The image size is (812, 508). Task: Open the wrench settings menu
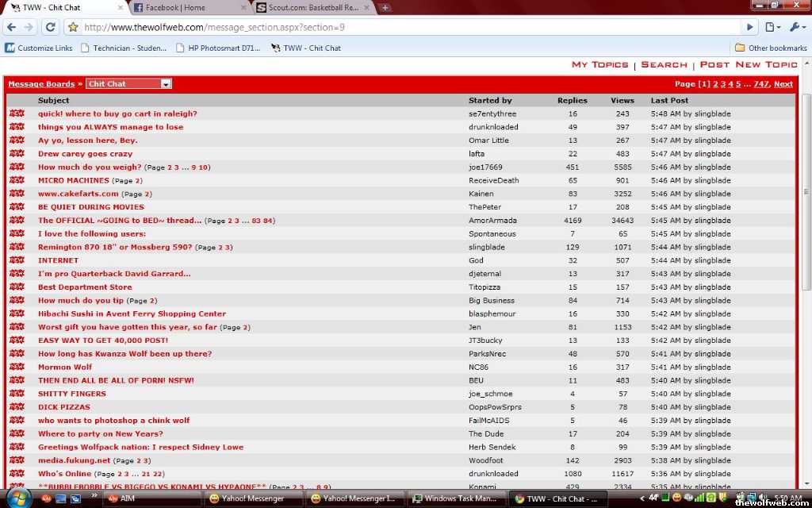pos(796,27)
